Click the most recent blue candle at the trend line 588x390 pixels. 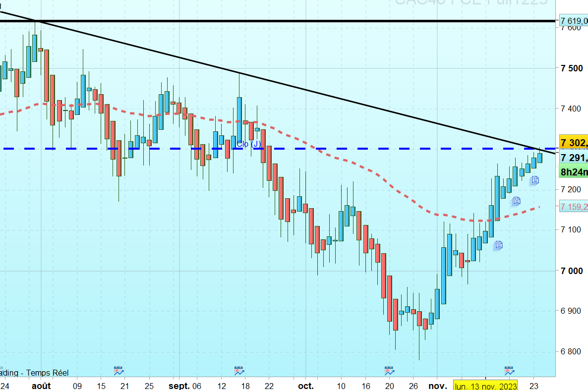[x=539, y=158]
